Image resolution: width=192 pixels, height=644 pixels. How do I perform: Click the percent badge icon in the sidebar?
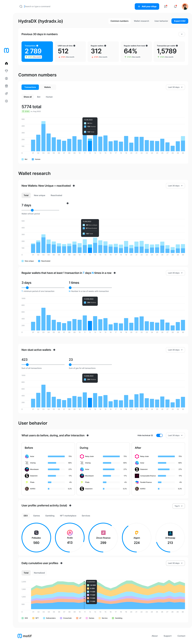[x=6, y=101]
